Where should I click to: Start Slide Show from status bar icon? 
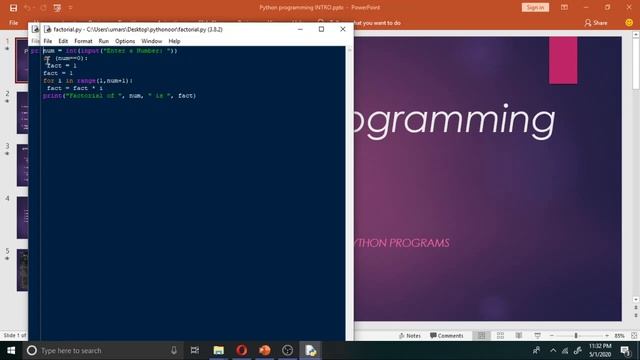538,336
